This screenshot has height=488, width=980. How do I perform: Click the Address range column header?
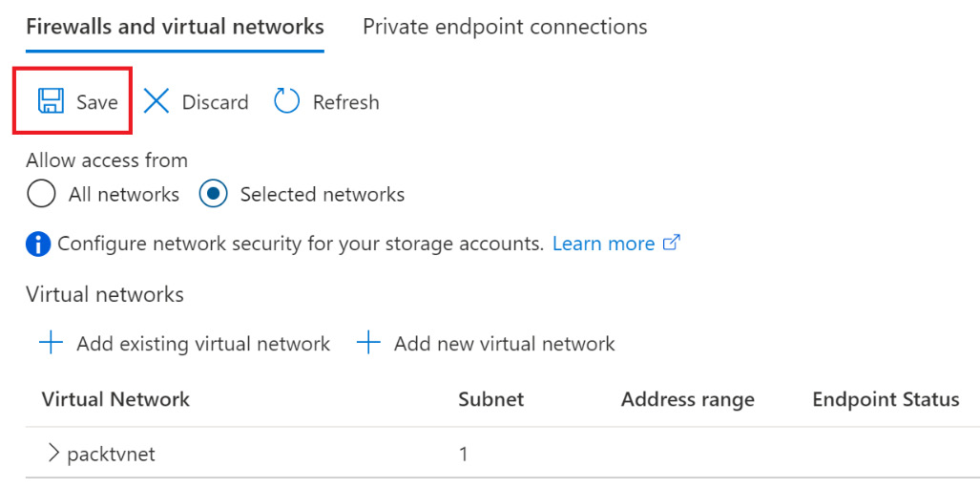[687, 399]
